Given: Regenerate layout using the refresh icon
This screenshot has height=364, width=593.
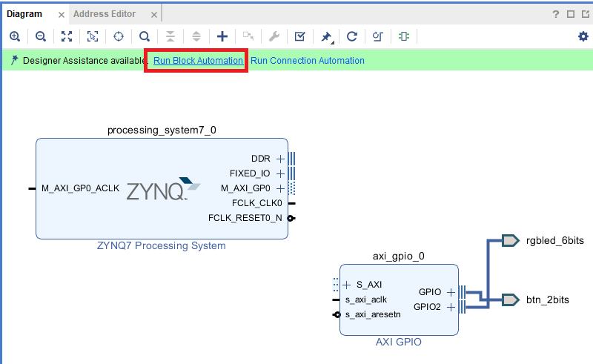Looking at the screenshot, I should tap(352, 36).
